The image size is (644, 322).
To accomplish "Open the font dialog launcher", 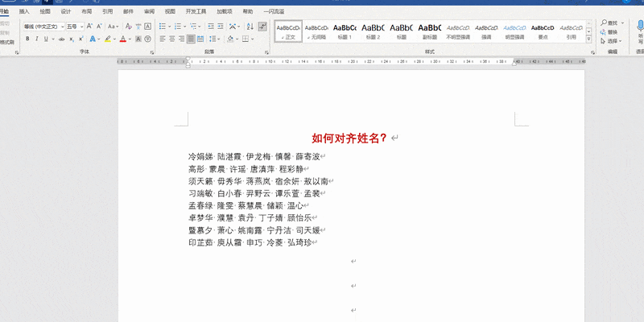I will click(x=151, y=52).
